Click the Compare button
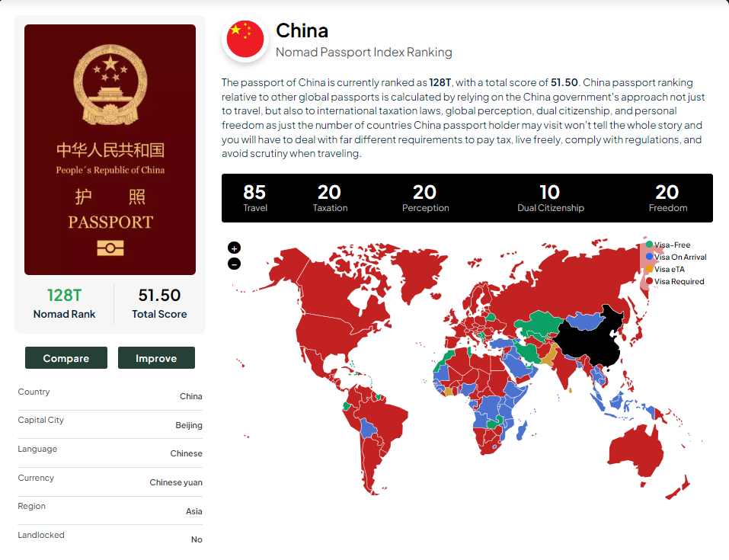The width and height of the screenshot is (729, 560). [66, 357]
